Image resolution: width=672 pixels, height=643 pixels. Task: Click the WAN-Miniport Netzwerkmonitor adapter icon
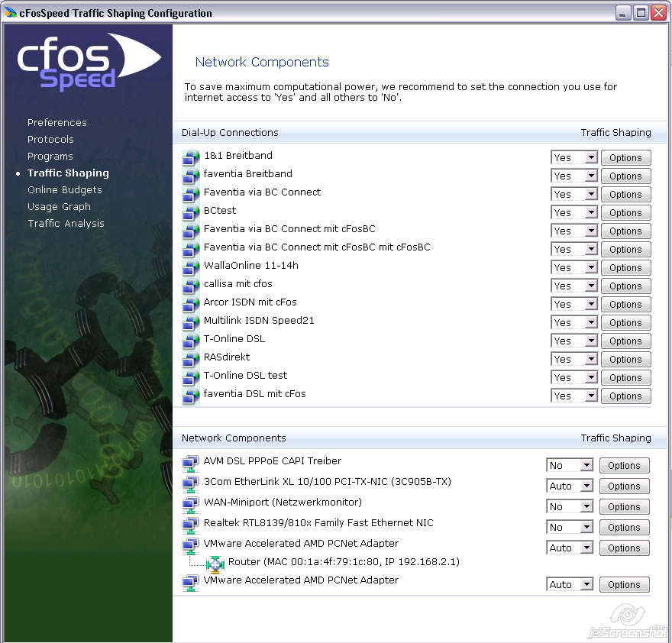(190, 505)
